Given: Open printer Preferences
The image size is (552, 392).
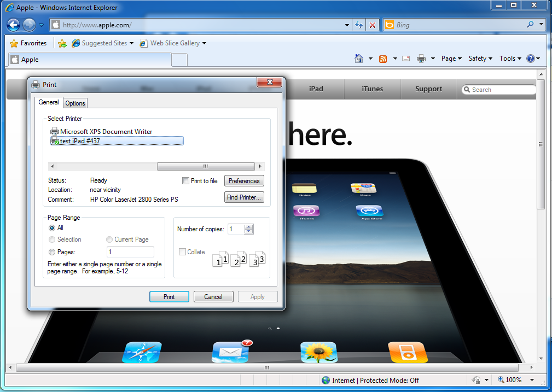Looking at the screenshot, I should click(x=244, y=181).
